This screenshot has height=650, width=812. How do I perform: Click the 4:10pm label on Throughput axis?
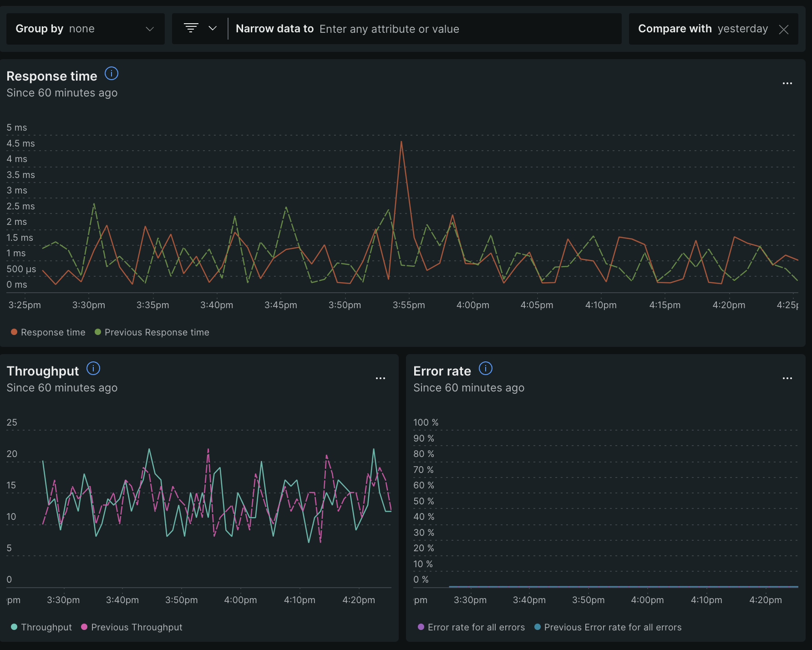tap(299, 600)
